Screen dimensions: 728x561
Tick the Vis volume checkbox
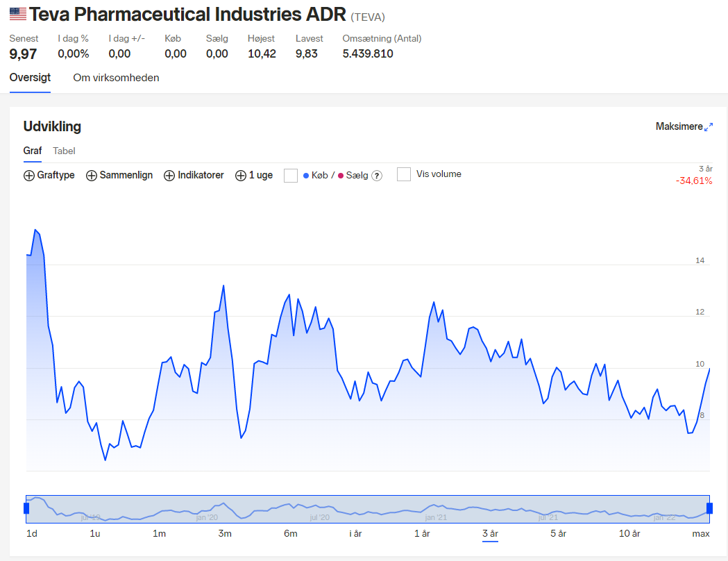[x=404, y=174]
